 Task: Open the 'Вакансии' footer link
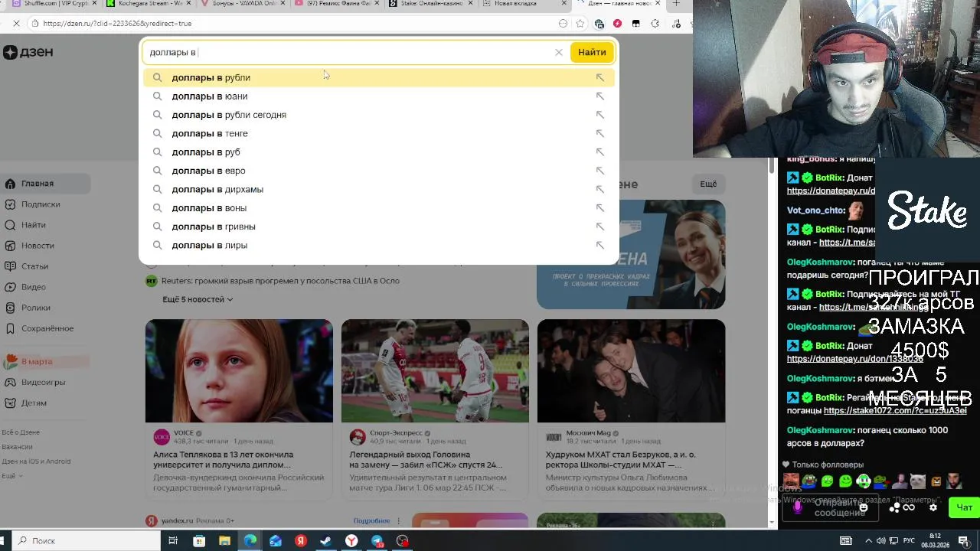pyautogui.click(x=17, y=447)
